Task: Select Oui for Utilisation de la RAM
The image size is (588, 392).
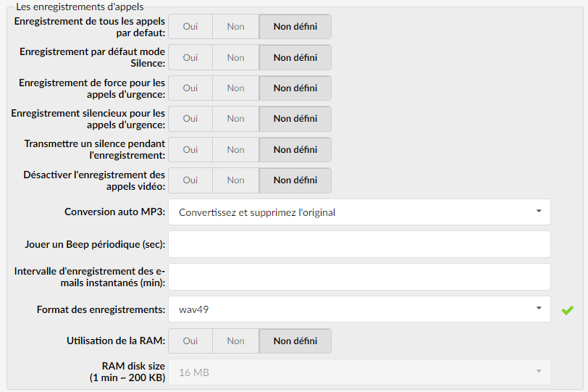Action: point(190,341)
